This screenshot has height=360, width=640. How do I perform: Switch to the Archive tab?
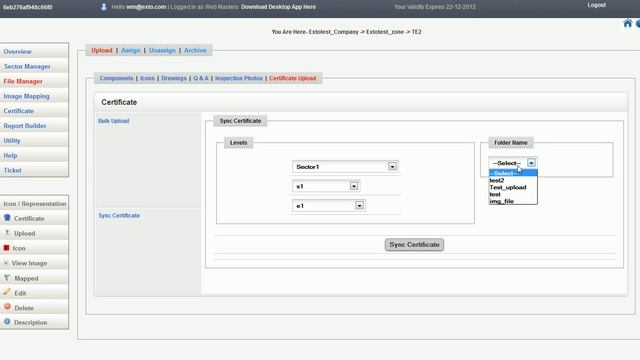[x=195, y=50]
